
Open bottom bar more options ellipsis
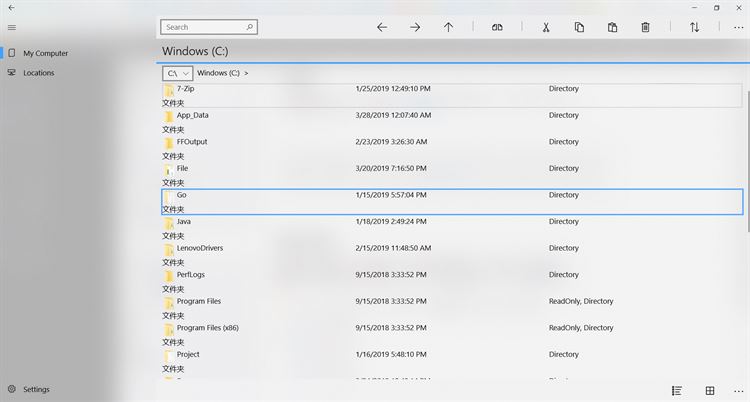point(739,391)
